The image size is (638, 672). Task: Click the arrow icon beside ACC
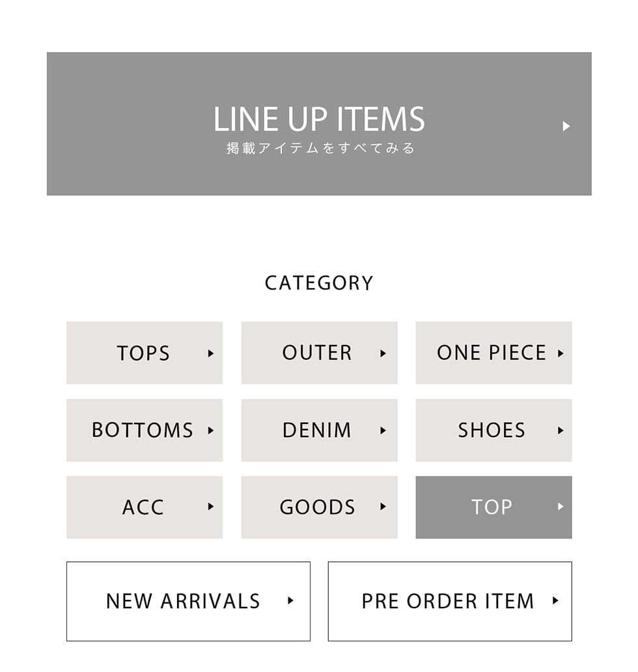210,506
